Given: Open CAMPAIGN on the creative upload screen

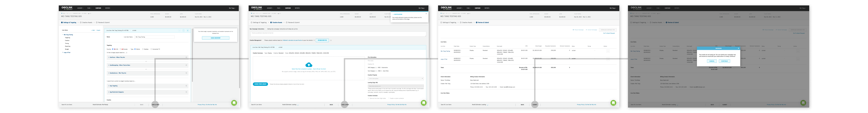Looking at the screenshot, I should pyautogui.click(x=288, y=8).
